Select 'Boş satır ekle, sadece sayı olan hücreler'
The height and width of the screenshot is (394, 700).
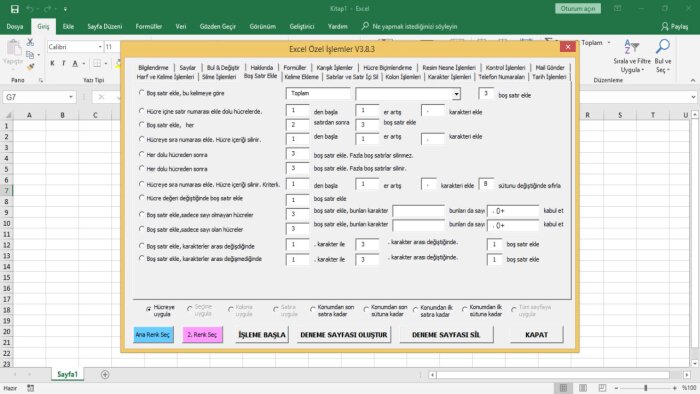click(x=142, y=229)
